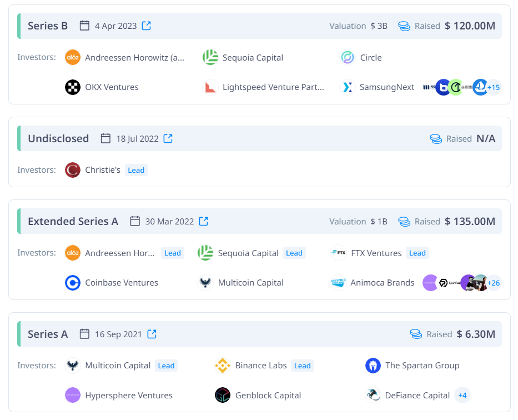Click the Binance Labs yellow logo
The height and width of the screenshot is (420, 518).
[223, 366]
